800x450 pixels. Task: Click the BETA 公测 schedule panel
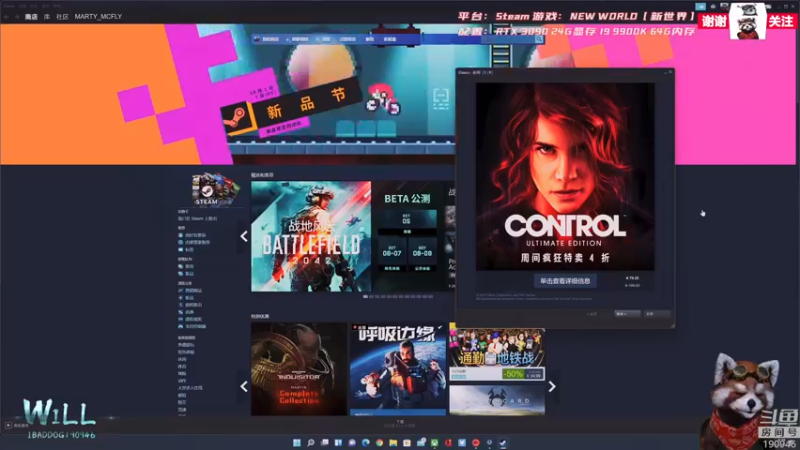pyautogui.click(x=408, y=236)
